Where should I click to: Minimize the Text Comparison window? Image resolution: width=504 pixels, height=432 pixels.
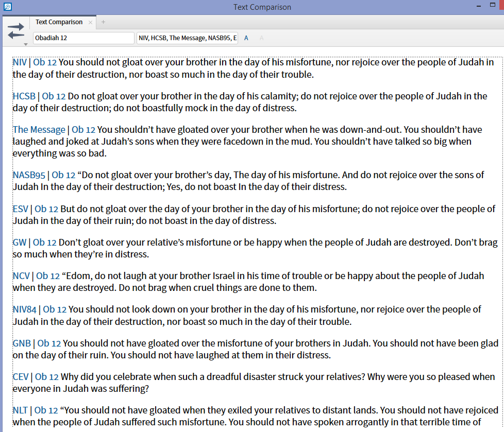pyautogui.click(x=479, y=6)
